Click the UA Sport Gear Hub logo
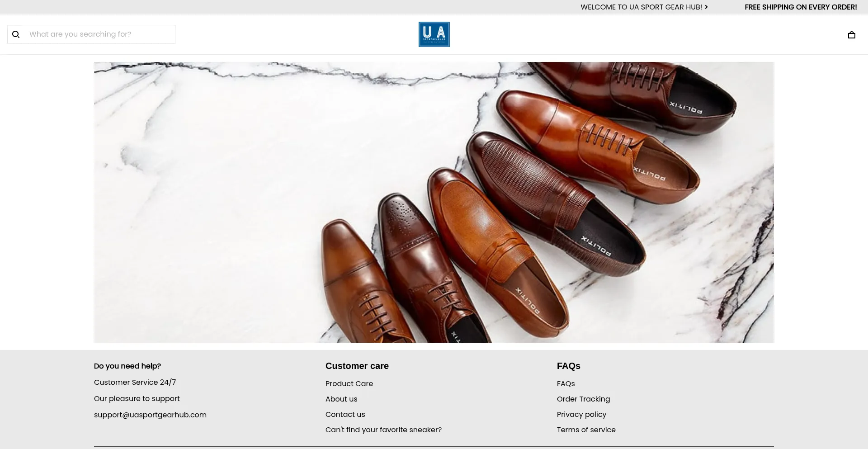Image resolution: width=868 pixels, height=449 pixels. pos(434,34)
